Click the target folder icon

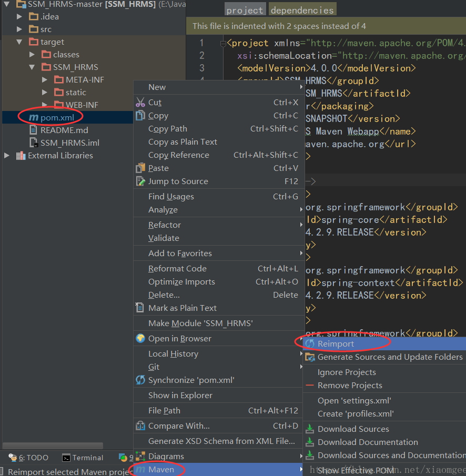33,42
